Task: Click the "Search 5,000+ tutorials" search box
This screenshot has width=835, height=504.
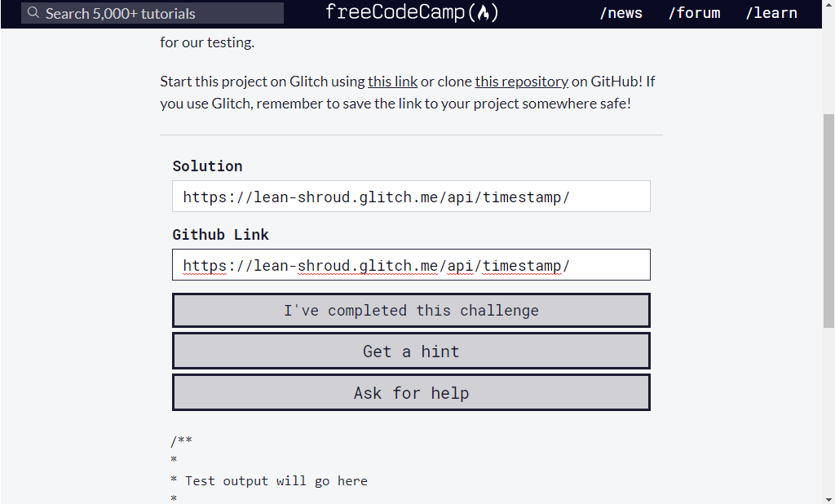Action: 152,12
